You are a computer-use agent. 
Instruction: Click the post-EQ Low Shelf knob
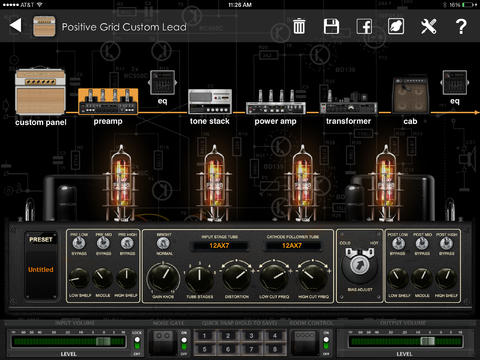[x=398, y=278]
